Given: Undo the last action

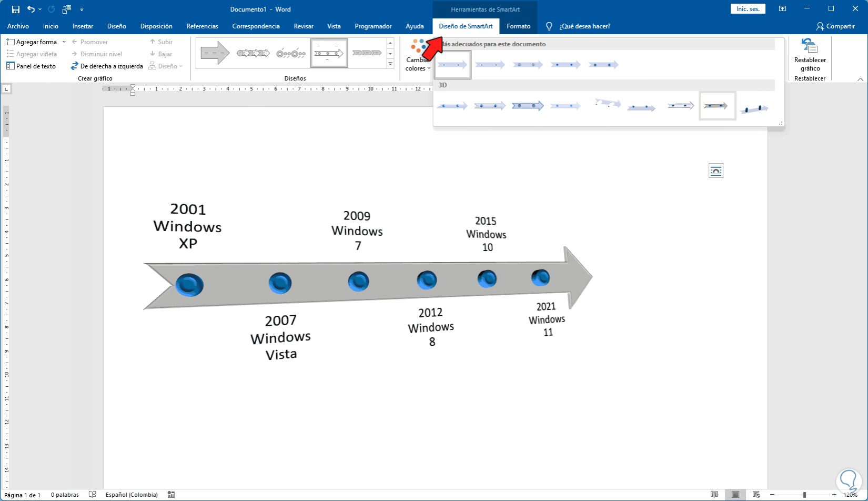Looking at the screenshot, I should tap(31, 9).
